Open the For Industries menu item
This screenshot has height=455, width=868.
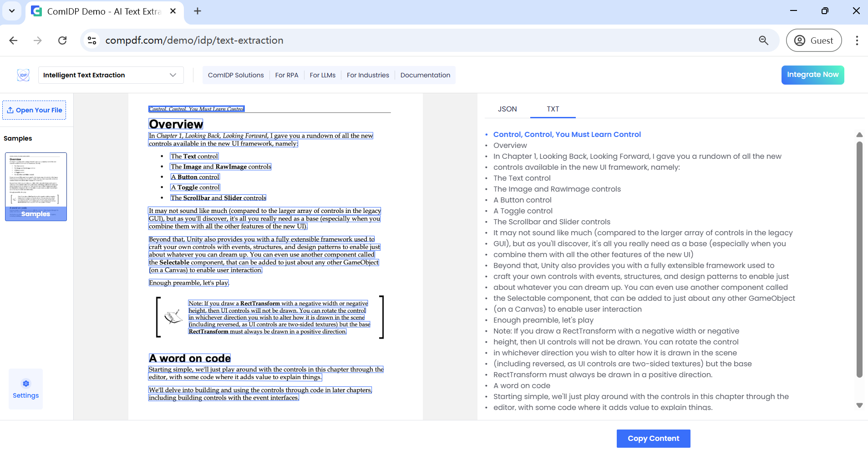point(368,75)
